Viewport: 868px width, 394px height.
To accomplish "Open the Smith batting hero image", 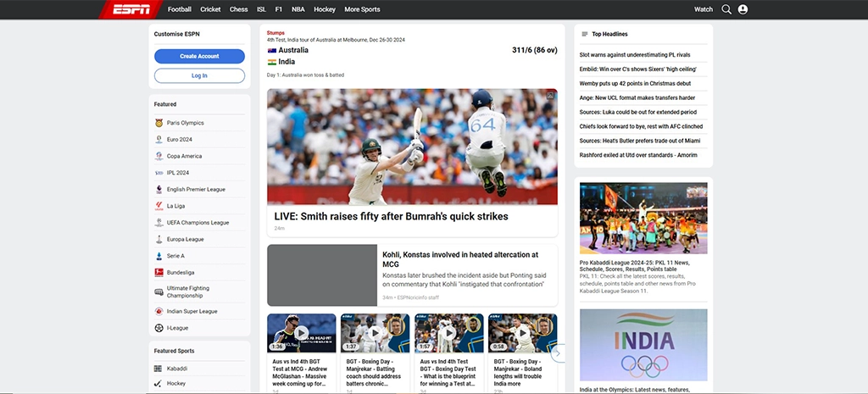I will tap(413, 147).
